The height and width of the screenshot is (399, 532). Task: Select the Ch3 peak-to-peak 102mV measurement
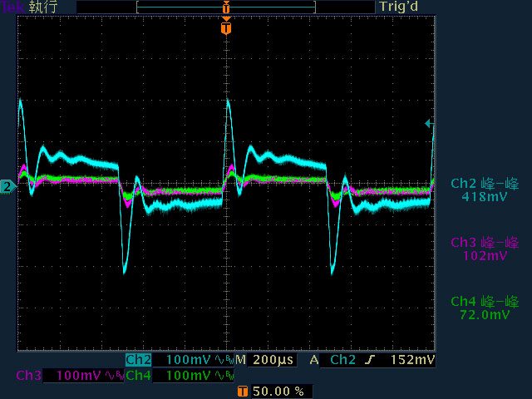[x=484, y=249]
